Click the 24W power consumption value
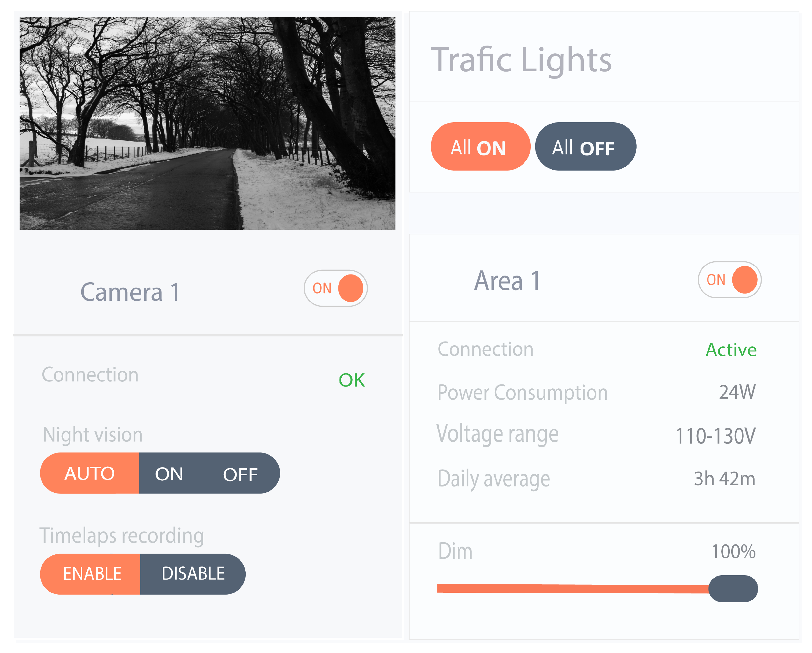Image resolution: width=812 pixels, height=653 pixels. tap(737, 392)
